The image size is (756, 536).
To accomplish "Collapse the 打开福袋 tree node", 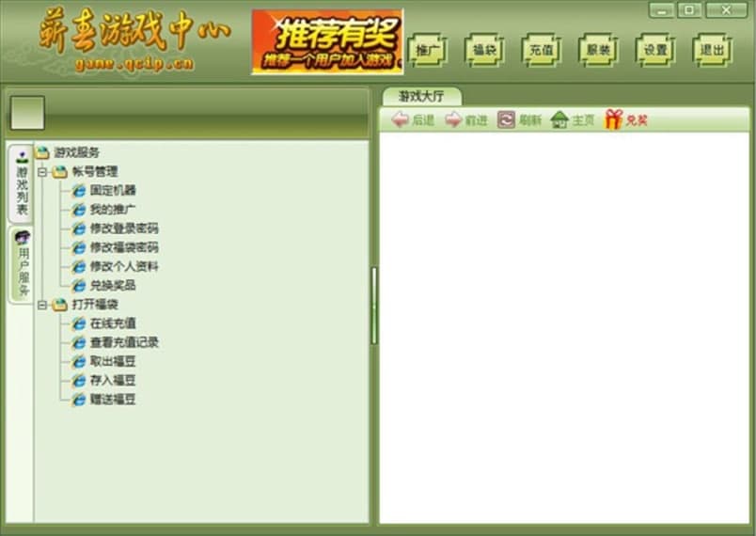I will click(x=42, y=305).
